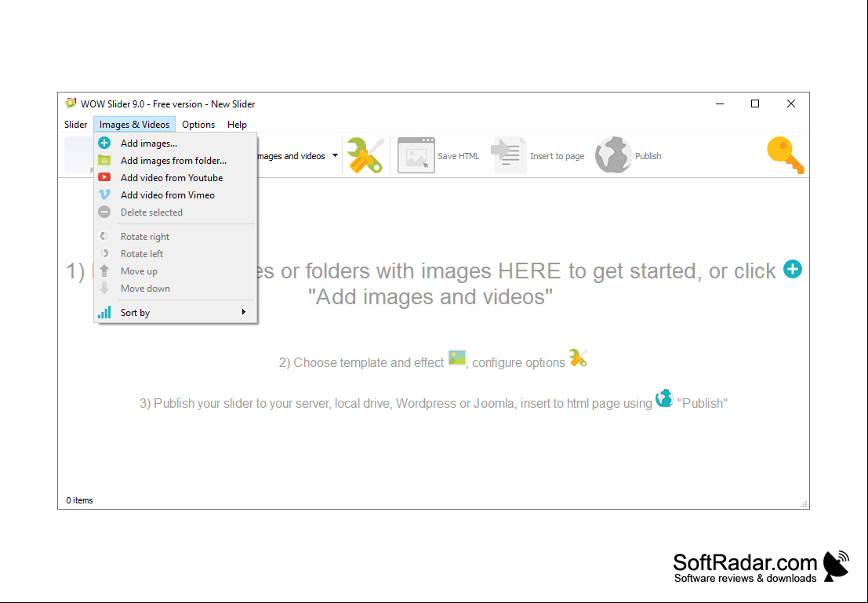868x603 pixels.
Task: Click the green folder icon in menu
Action: (104, 160)
